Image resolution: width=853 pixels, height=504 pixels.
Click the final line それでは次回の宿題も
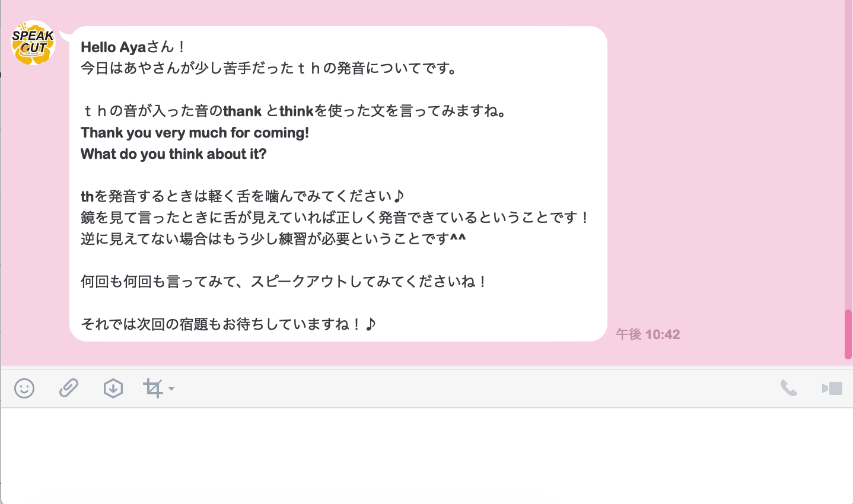(228, 324)
